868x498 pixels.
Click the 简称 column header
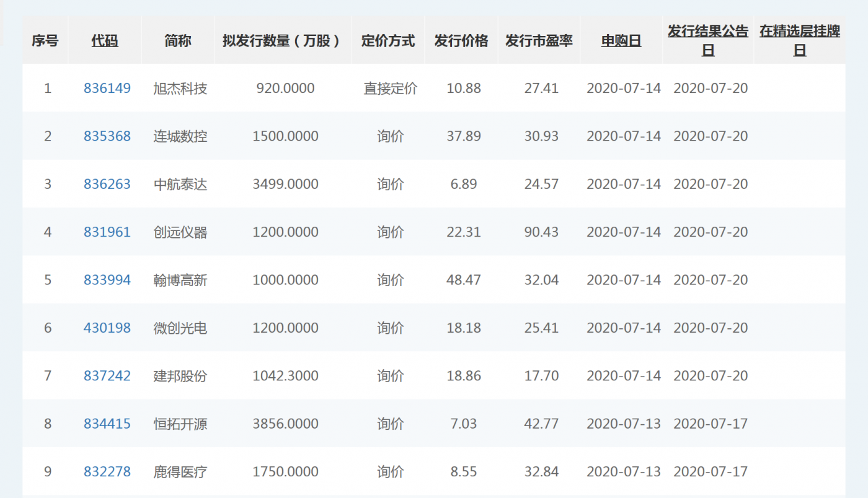pos(178,41)
